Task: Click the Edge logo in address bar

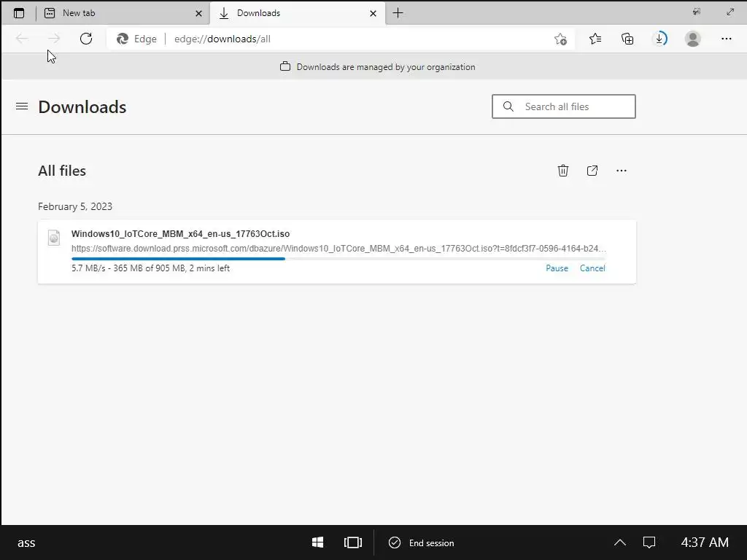Action: pyautogui.click(x=123, y=39)
